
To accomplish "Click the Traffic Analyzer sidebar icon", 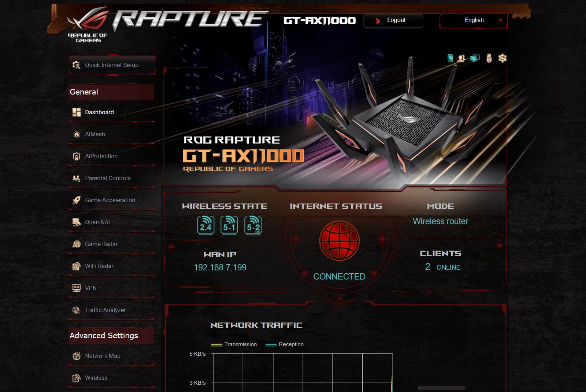I will click(76, 310).
